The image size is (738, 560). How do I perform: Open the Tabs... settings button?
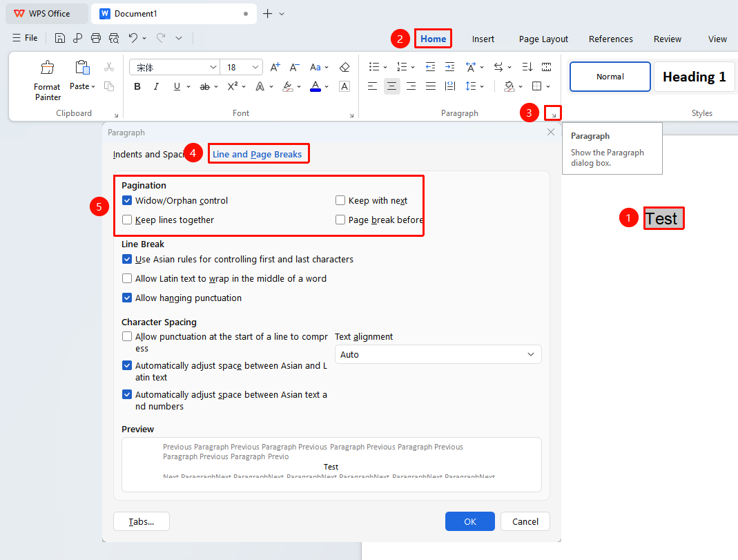[142, 521]
